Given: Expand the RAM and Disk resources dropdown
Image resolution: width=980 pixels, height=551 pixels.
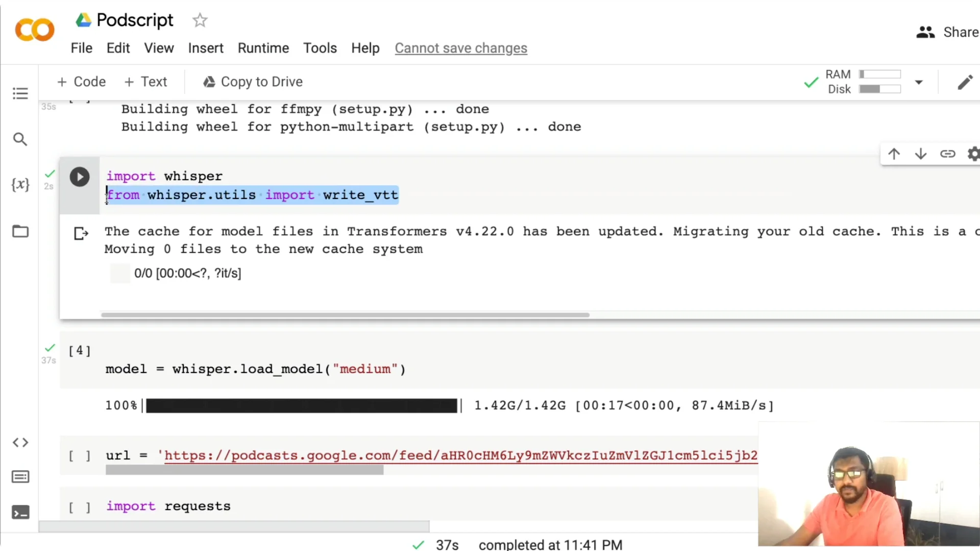Looking at the screenshot, I should (x=920, y=82).
